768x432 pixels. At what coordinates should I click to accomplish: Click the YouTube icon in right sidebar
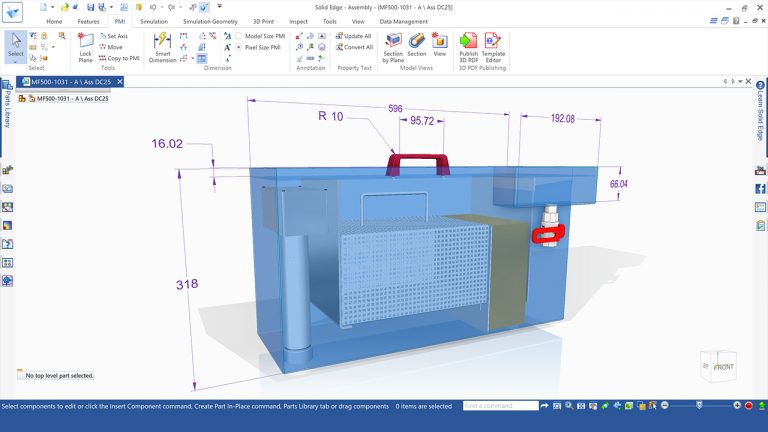(760, 170)
